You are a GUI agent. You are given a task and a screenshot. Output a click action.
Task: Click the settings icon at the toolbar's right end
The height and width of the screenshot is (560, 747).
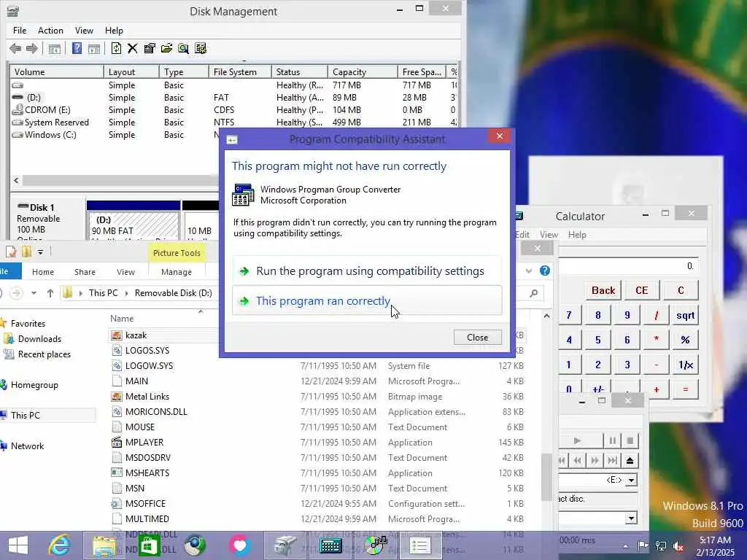tap(201, 48)
